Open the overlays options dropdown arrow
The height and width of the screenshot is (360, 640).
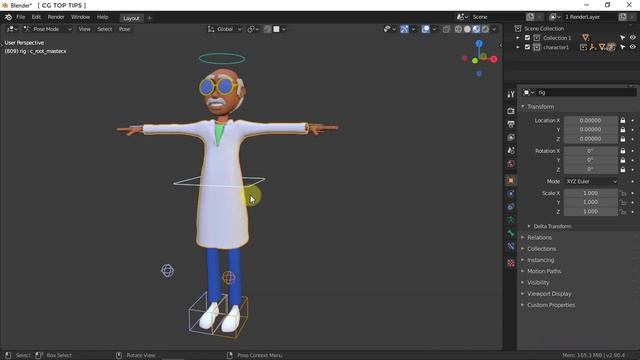[434, 29]
